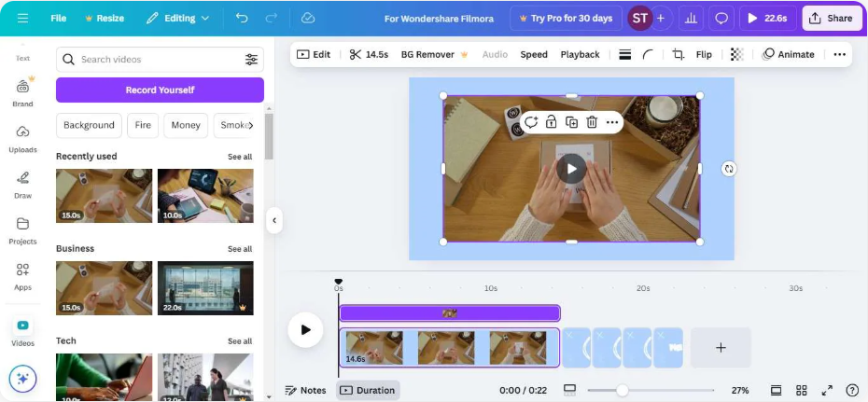Select the Draw sidebar tool
Viewport: 868px width, 402px height.
tap(22, 185)
